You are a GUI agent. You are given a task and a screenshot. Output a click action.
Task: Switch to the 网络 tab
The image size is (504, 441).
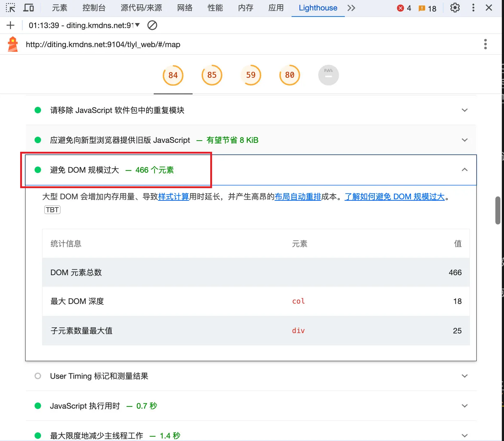point(185,8)
